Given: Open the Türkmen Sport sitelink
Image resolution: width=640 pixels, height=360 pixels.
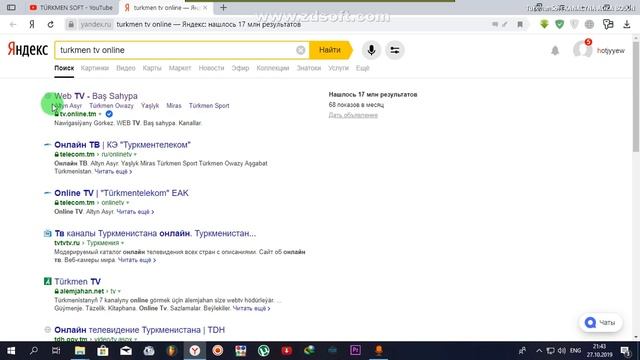Looking at the screenshot, I should [209, 106].
